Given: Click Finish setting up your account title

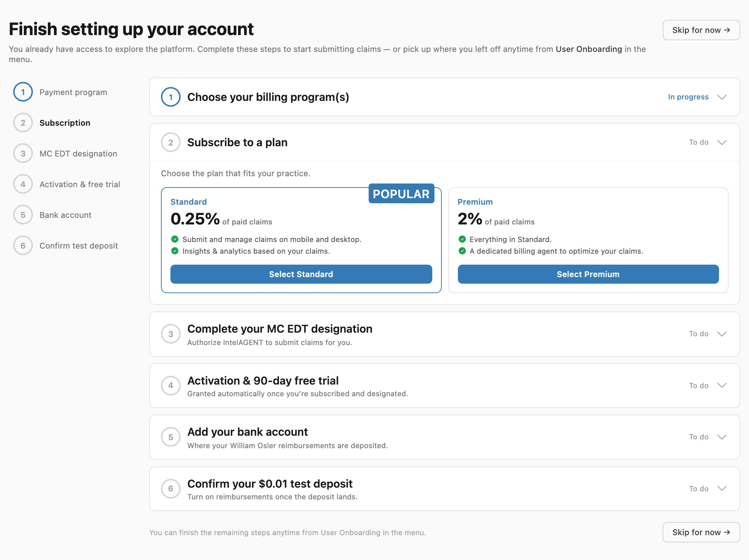Looking at the screenshot, I should pyautogui.click(x=131, y=29).
